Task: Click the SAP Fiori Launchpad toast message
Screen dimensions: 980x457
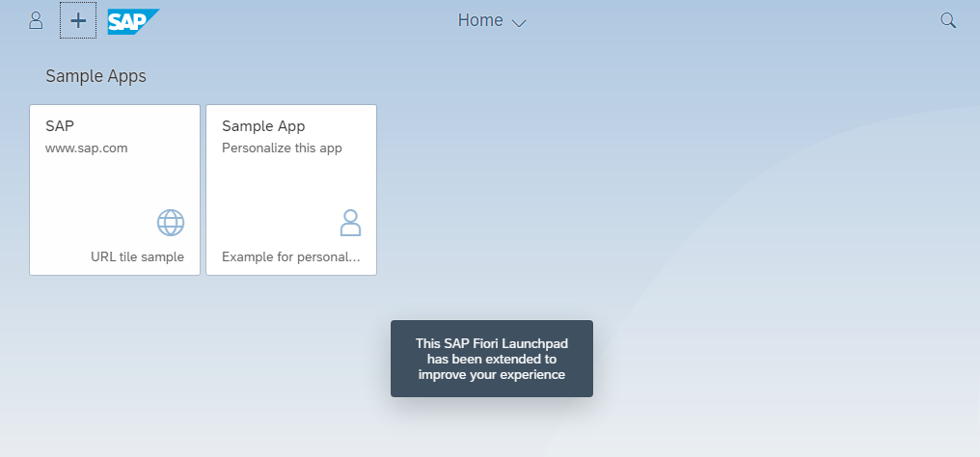Action: pyautogui.click(x=492, y=359)
